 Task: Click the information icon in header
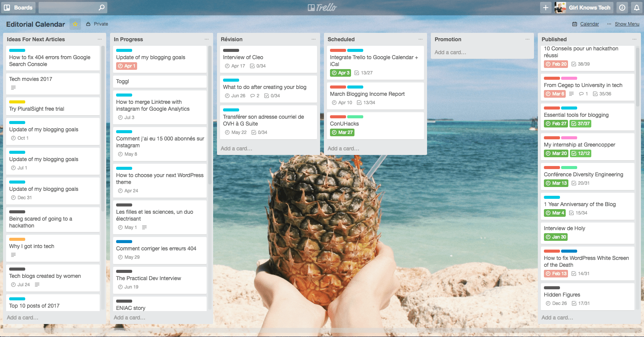click(x=622, y=8)
